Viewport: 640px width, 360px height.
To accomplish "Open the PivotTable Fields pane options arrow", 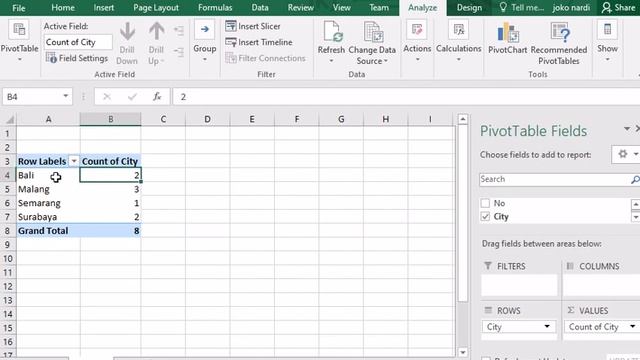I will point(627,129).
